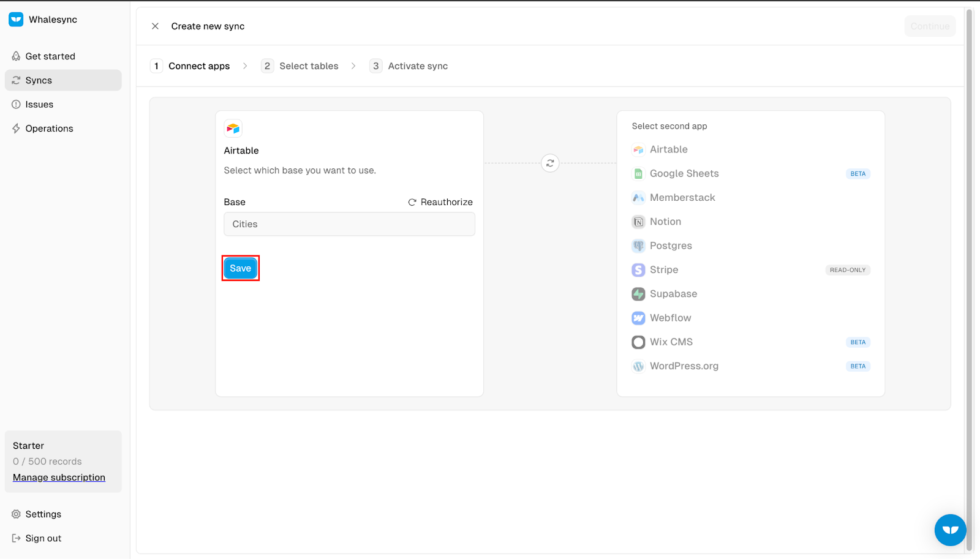
Task: Click the Sign out arrow icon
Action: (16, 538)
